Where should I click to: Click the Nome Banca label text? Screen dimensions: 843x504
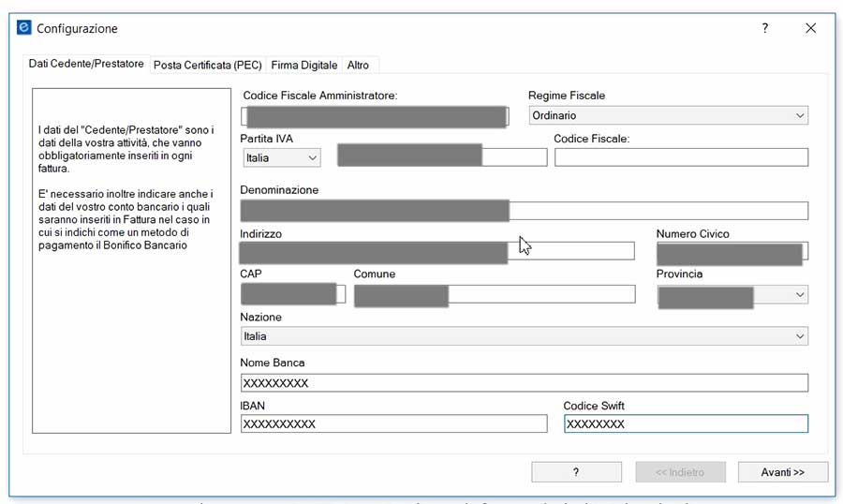(272, 363)
